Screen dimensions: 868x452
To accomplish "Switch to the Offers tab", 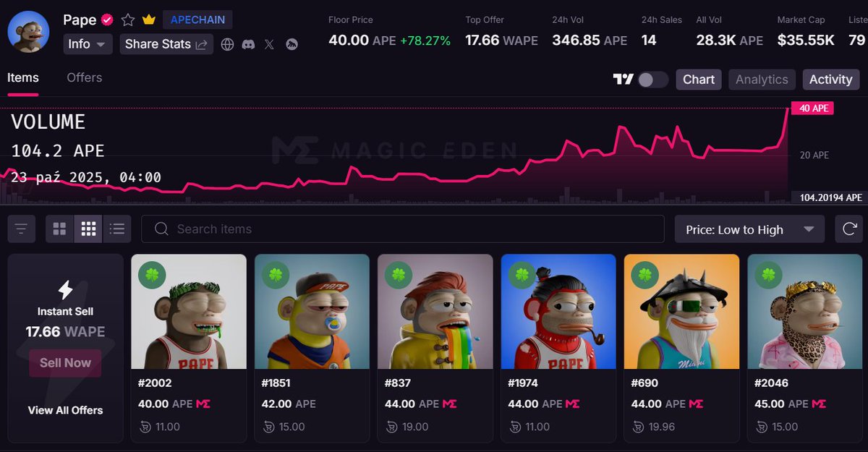I will 85,77.
